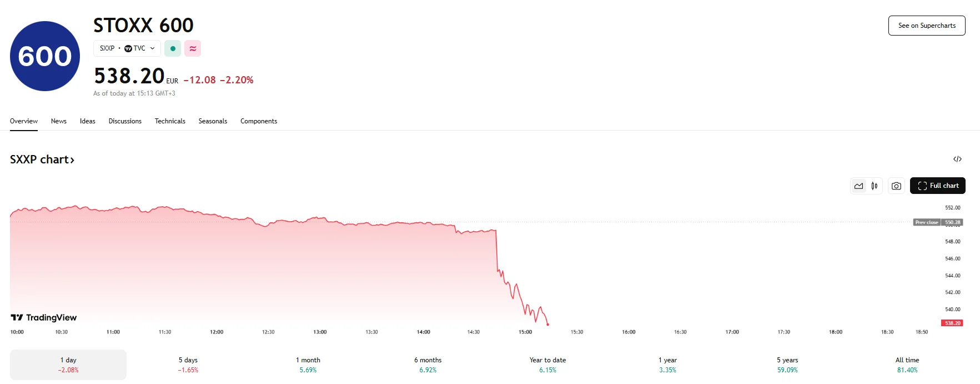
Task: Select the area chart style
Action: click(x=858, y=186)
